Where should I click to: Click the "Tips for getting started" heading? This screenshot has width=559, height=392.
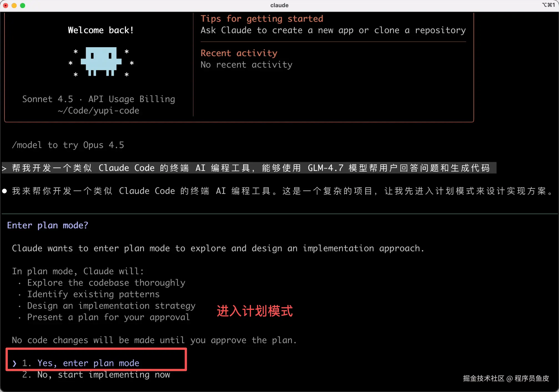[x=262, y=19]
